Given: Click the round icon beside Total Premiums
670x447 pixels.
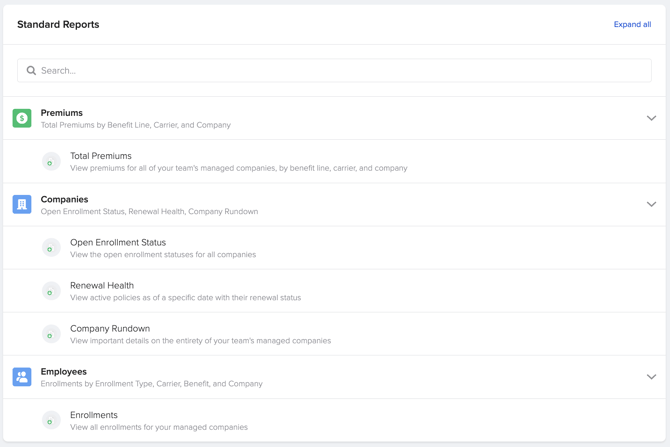Looking at the screenshot, I should click(x=51, y=162).
